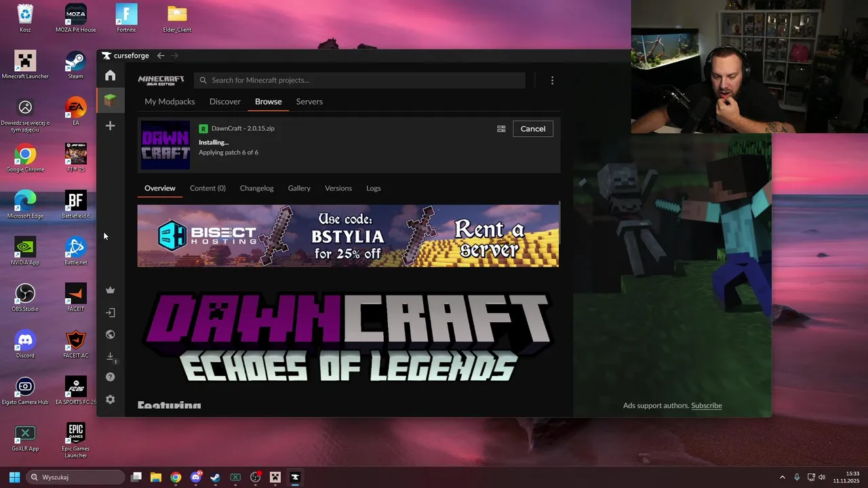Click the Subscribe link in ad panel
The height and width of the screenshot is (488, 868).
pos(707,405)
